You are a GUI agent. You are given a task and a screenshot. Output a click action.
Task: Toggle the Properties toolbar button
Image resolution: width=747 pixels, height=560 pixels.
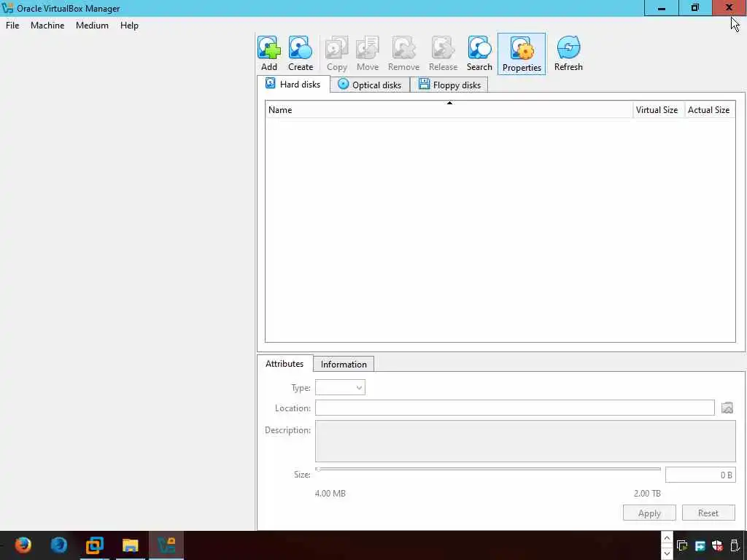522,54
